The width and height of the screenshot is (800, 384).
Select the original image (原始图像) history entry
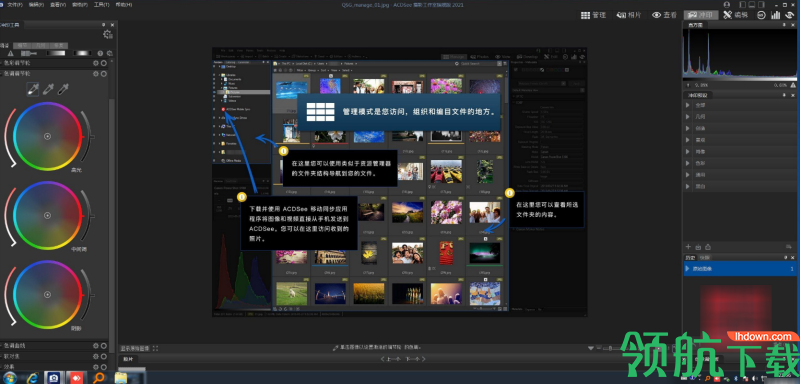pos(740,268)
